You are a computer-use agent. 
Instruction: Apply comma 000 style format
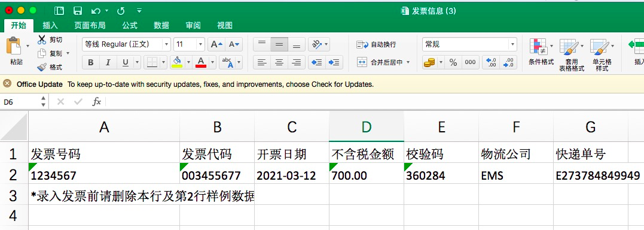click(x=470, y=62)
